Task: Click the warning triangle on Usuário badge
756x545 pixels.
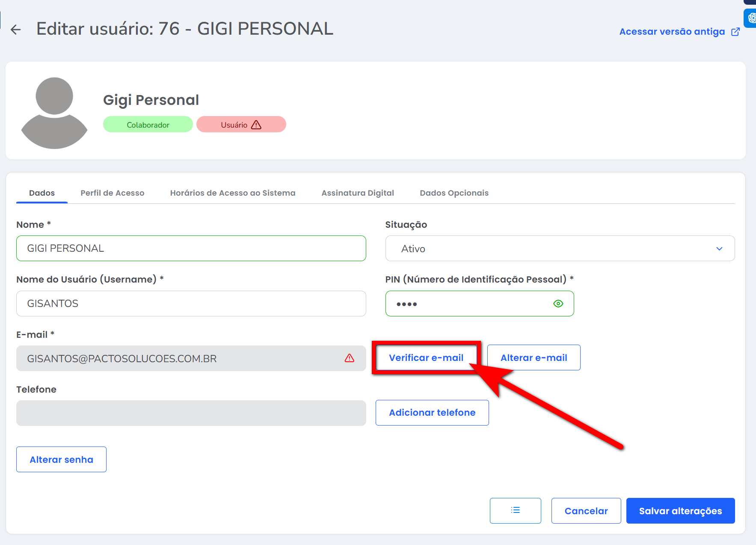Action: click(x=256, y=125)
